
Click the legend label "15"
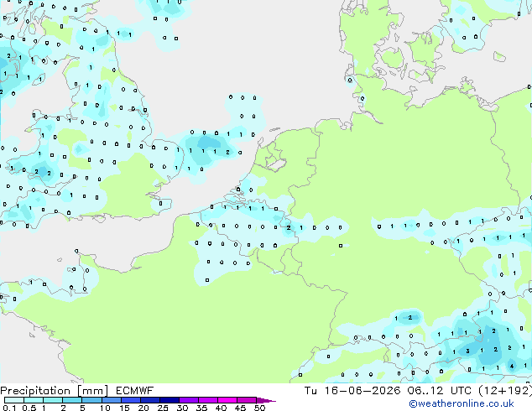(124, 408)
